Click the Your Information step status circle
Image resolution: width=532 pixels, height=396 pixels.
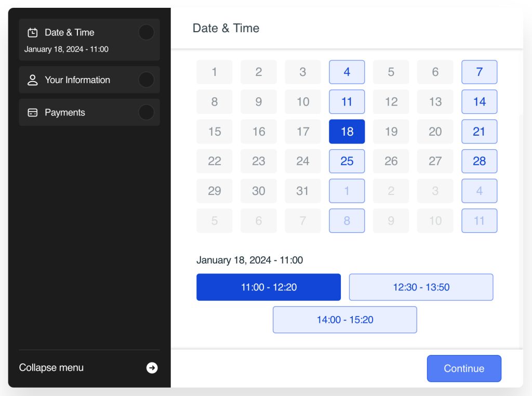(147, 80)
